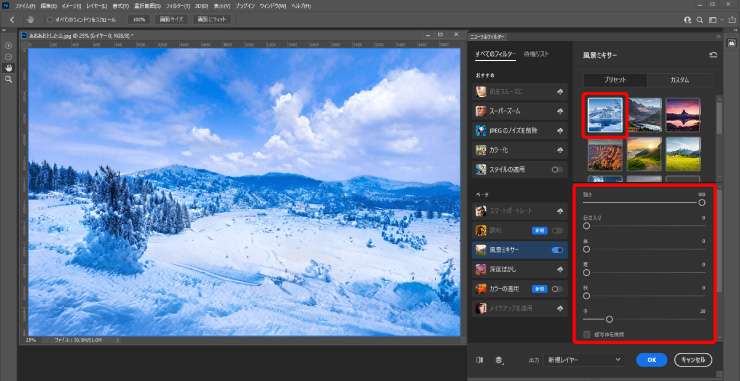This screenshot has height=381, width=740.
Task: Click the back arrow in options bar
Action: coord(12,20)
